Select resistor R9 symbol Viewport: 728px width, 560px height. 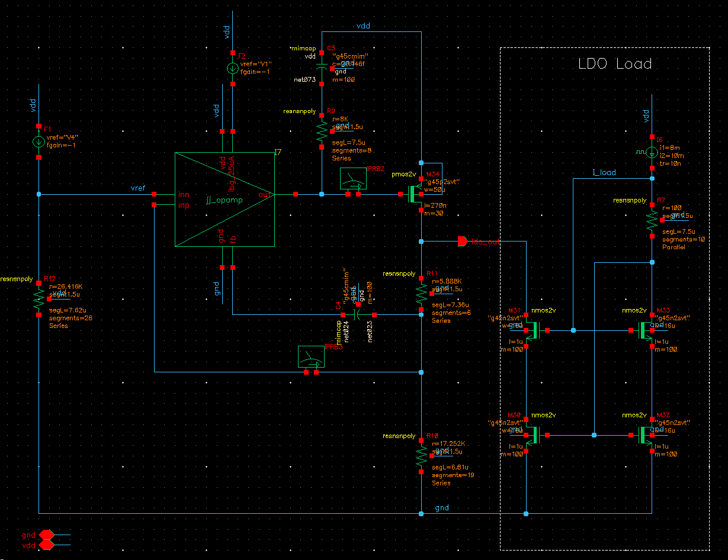(322, 131)
